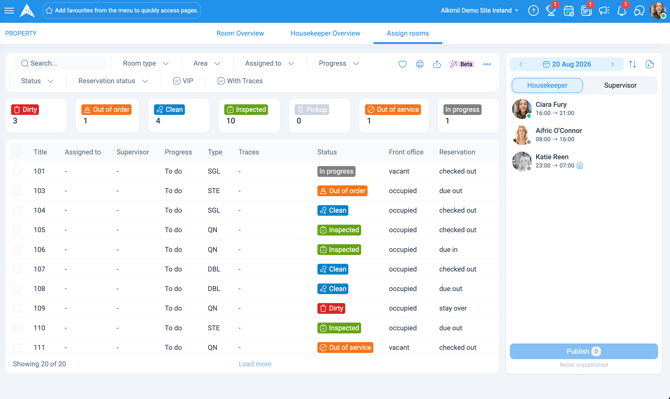Click the Dirty status trash icon card
670x399 pixels.
tap(36, 115)
